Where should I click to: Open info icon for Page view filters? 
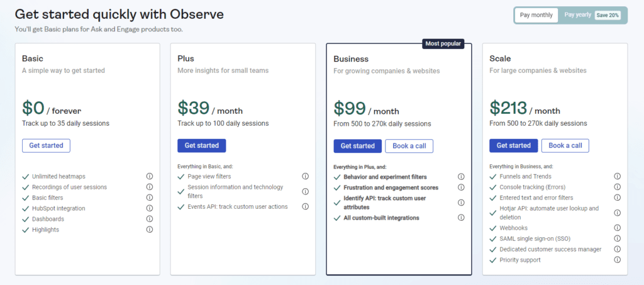[x=306, y=177]
